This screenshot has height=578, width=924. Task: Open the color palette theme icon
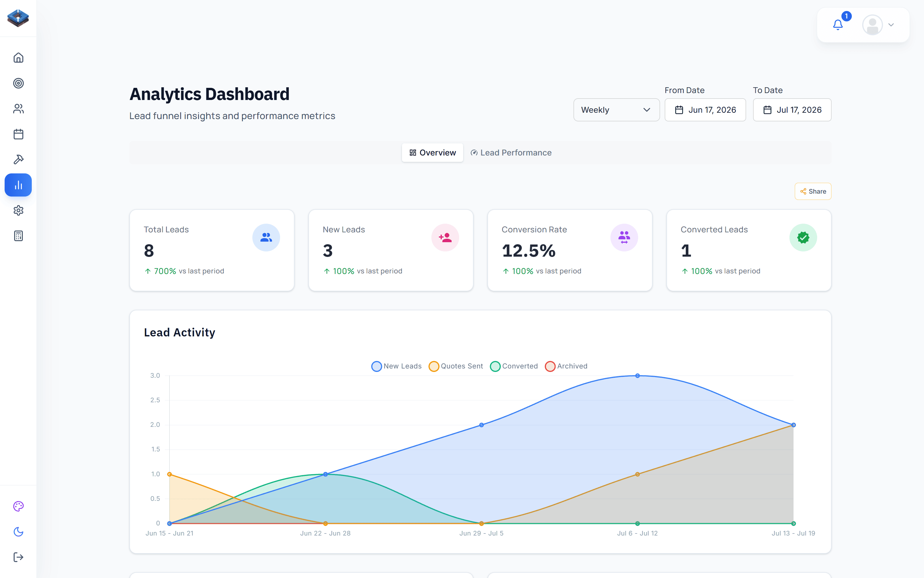pyautogui.click(x=18, y=506)
